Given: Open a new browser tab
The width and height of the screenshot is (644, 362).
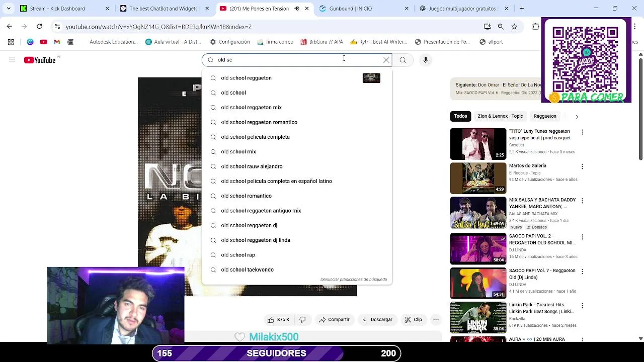Looking at the screenshot, I should (522, 9).
